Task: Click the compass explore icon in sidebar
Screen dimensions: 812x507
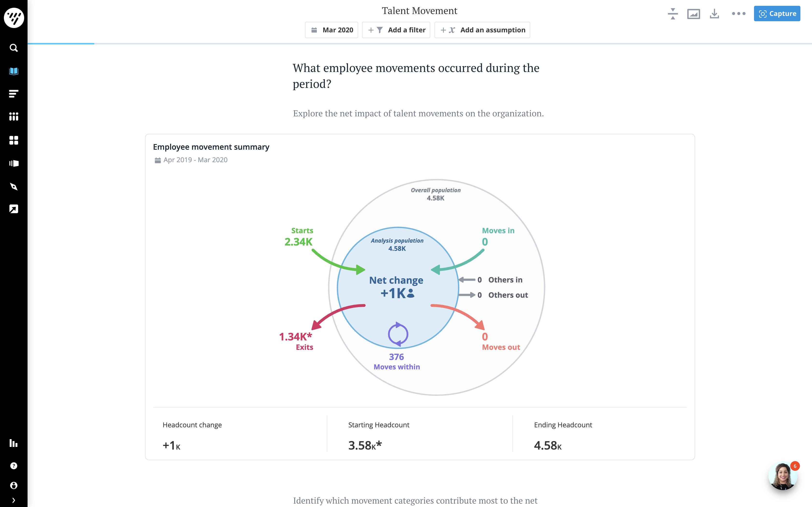Action: [14, 186]
